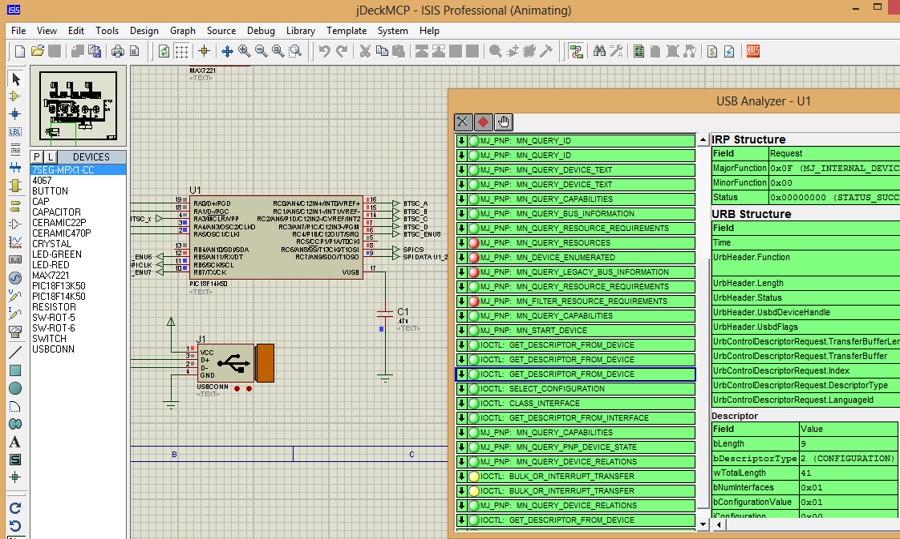The width and height of the screenshot is (900, 539).
Task: Click the Undo arrow in toolbar
Action: [x=324, y=51]
